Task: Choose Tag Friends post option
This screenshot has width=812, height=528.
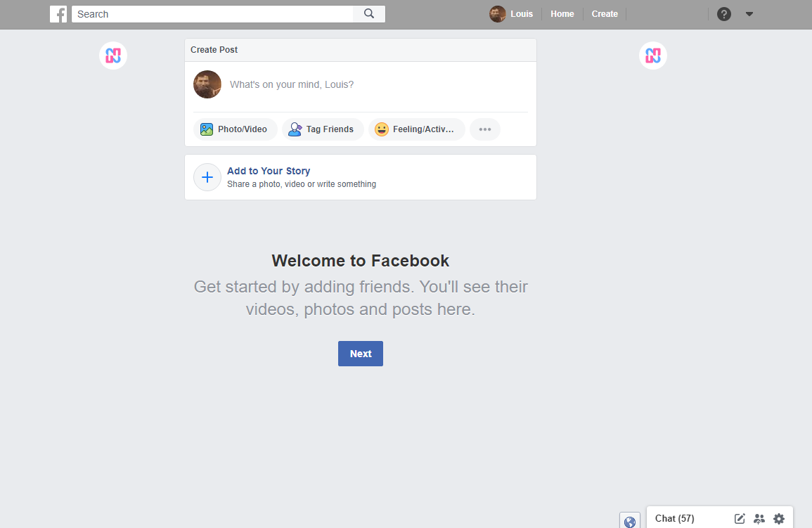Action: [x=323, y=129]
